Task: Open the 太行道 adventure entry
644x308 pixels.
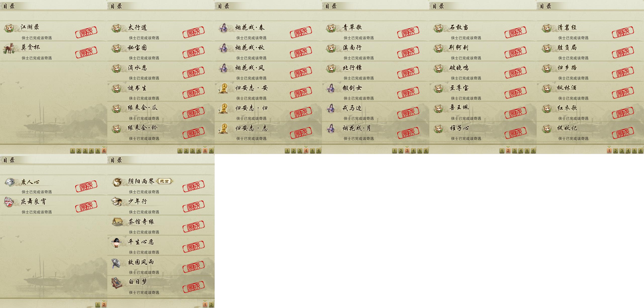Action: click(x=161, y=31)
